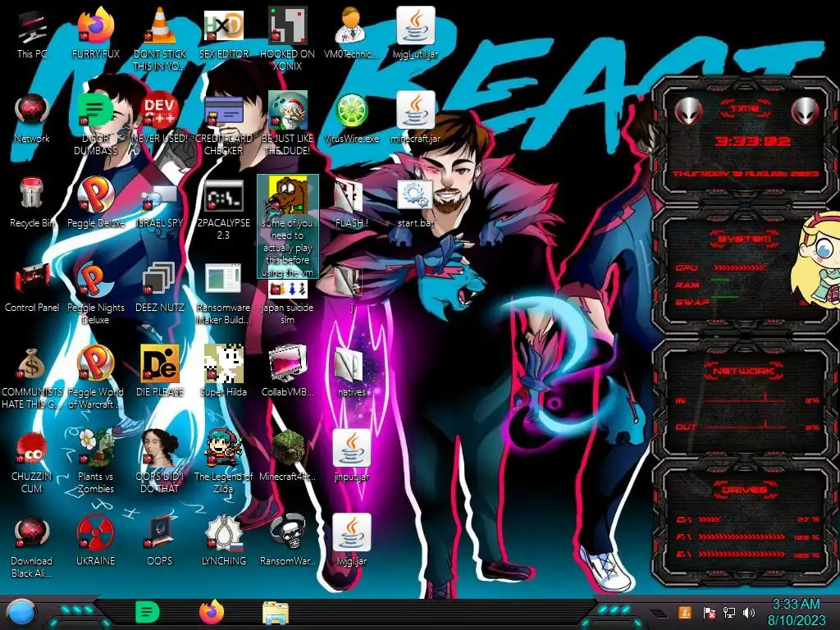Screen dimensions: 840x630
Task: Select the natives folder
Action: point(349,365)
